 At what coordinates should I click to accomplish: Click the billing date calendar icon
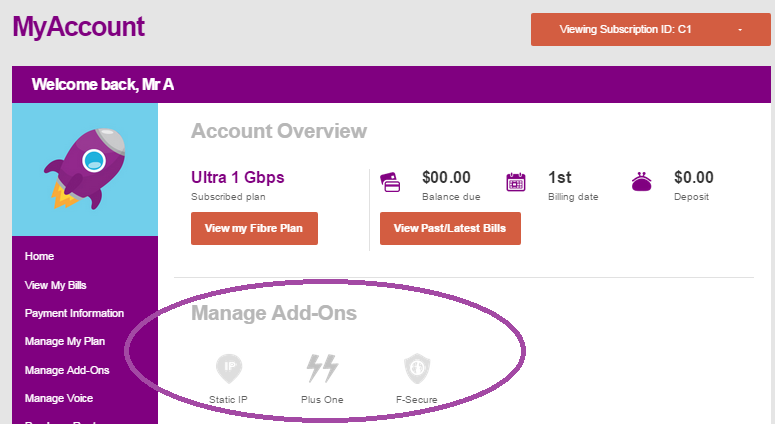[x=516, y=183]
